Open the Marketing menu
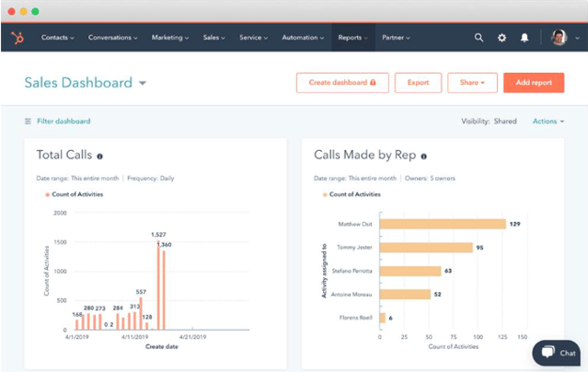The image size is (588, 372). pos(170,38)
